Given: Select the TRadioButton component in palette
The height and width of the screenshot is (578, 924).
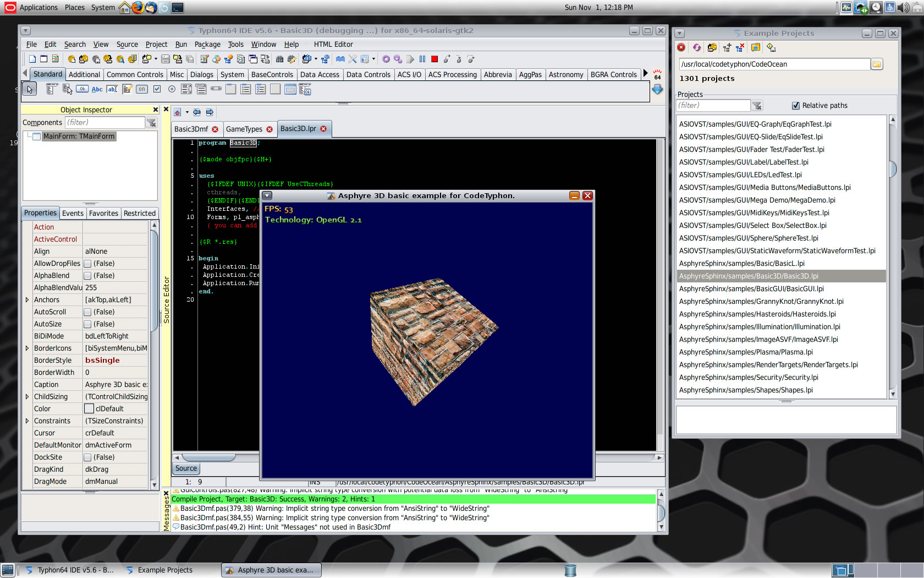Looking at the screenshot, I should [172, 89].
